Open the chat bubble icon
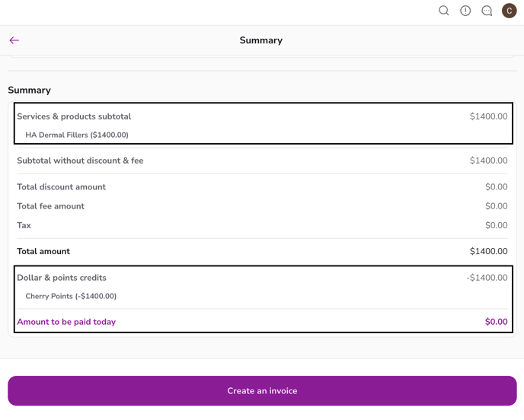The height and width of the screenshot is (420, 524). point(487,11)
